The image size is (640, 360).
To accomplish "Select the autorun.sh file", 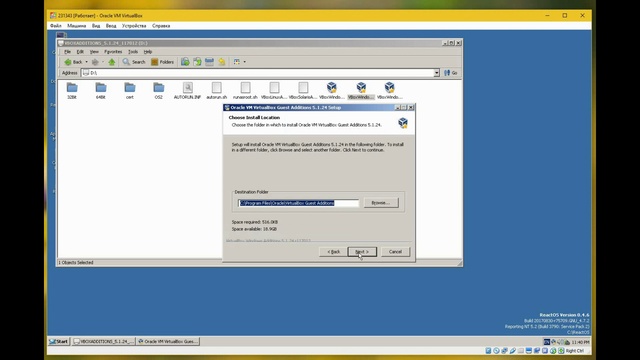I will pos(216,91).
